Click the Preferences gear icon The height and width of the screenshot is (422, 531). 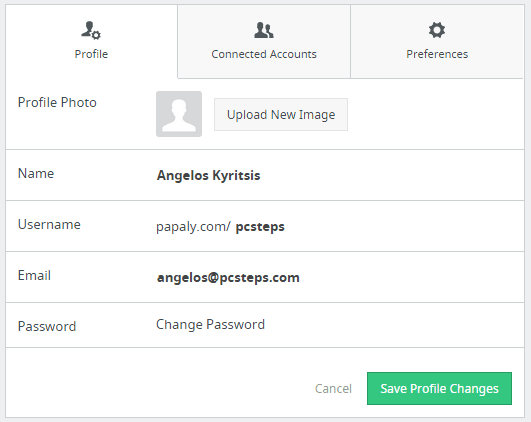tap(437, 30)
